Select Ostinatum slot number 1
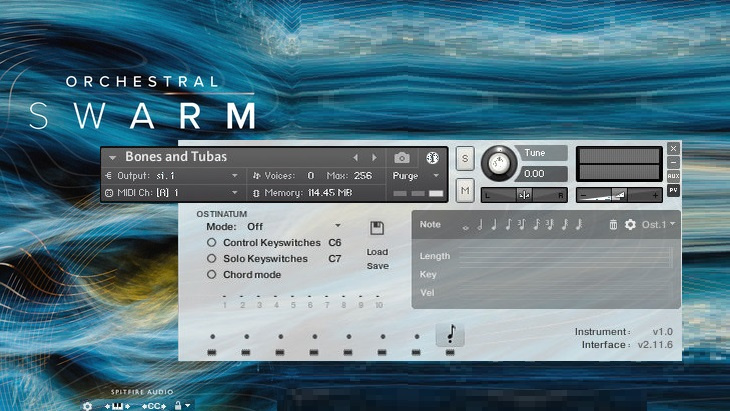Image resolution: width=730 pixels, height=411 pixels. pos(225,305)
